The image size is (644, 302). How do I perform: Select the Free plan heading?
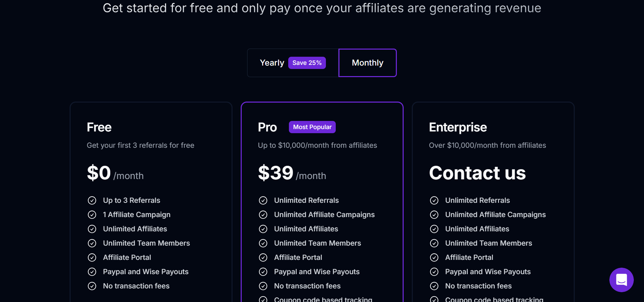click(99, 127)
